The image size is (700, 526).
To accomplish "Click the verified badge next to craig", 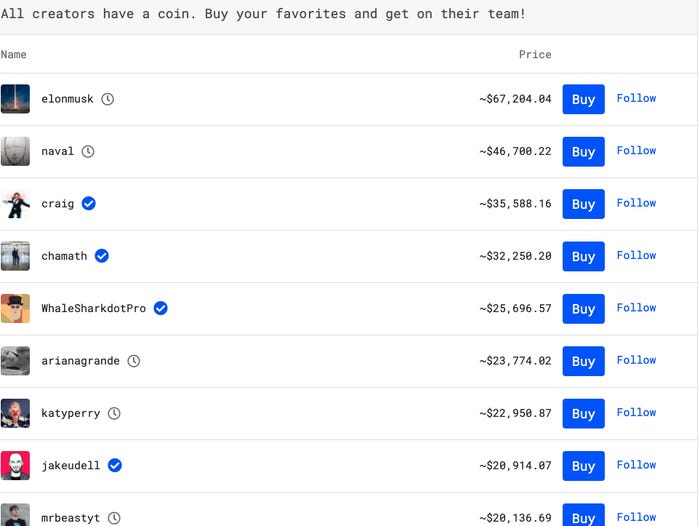I will pos(88,204).
